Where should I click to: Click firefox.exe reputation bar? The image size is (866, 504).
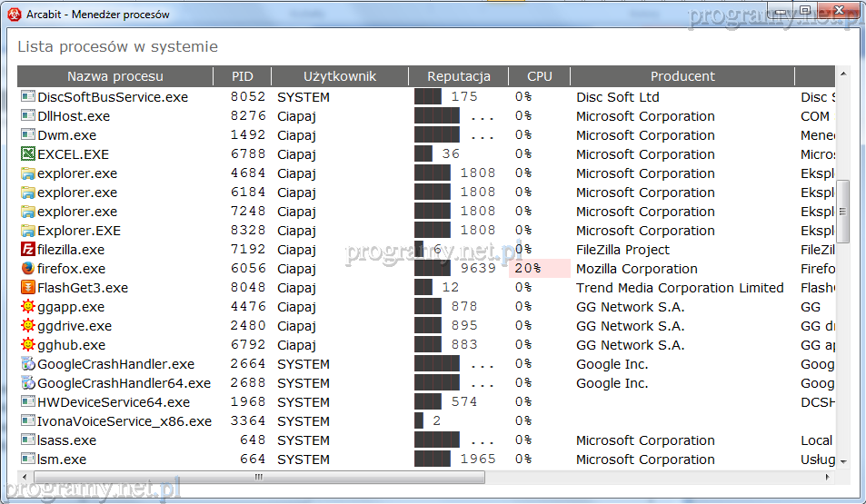point(433,269)
